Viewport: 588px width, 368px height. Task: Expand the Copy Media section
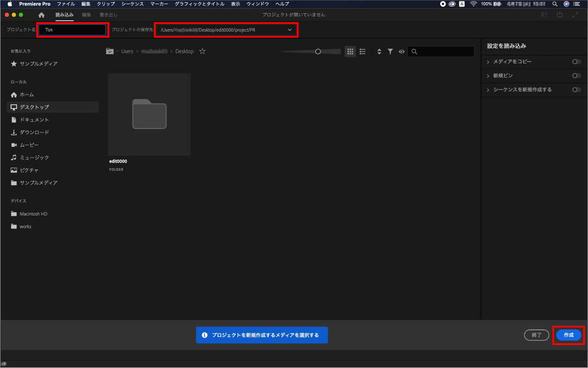point(488,62)
